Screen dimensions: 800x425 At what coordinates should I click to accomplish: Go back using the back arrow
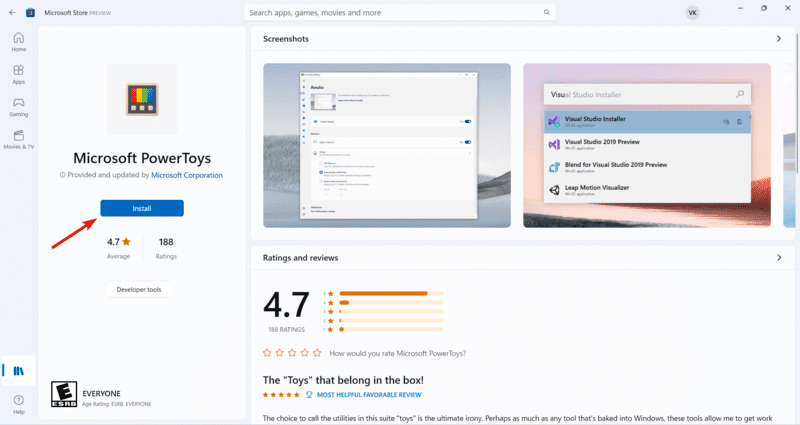pos(12,13)
